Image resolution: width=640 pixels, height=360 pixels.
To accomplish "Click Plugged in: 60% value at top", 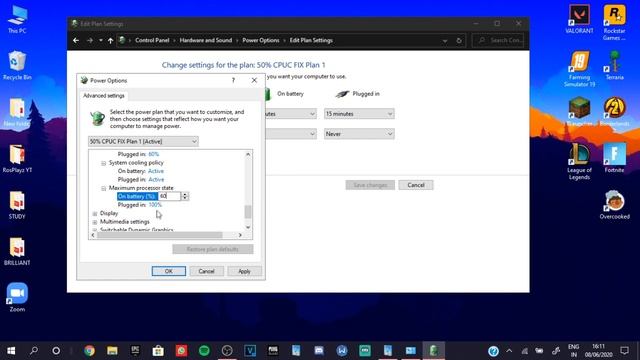I will [x=153, y=154].
